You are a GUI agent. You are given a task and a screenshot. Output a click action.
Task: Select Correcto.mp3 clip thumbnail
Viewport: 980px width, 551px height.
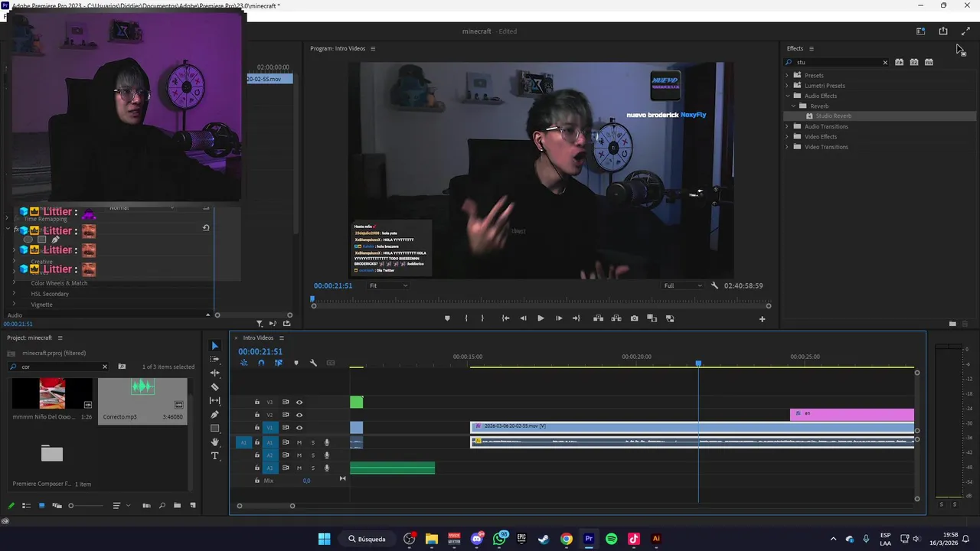(x=142, y=393)
